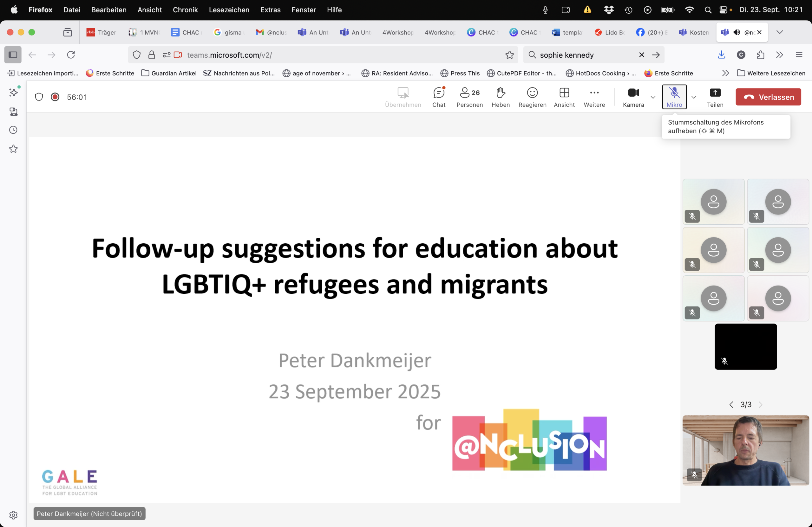Open the Ansicht view options
Screen dimensions: 812x527
(564, 97)
